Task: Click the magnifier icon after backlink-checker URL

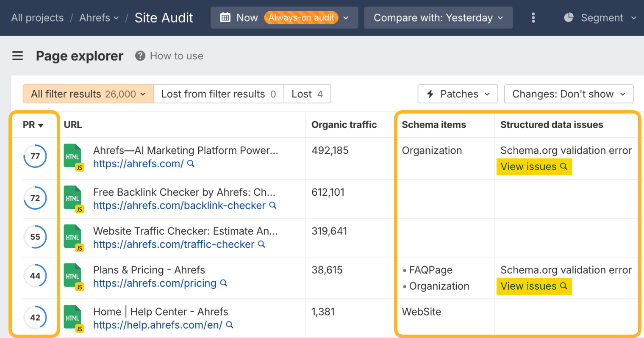Action: coord(273,205)
